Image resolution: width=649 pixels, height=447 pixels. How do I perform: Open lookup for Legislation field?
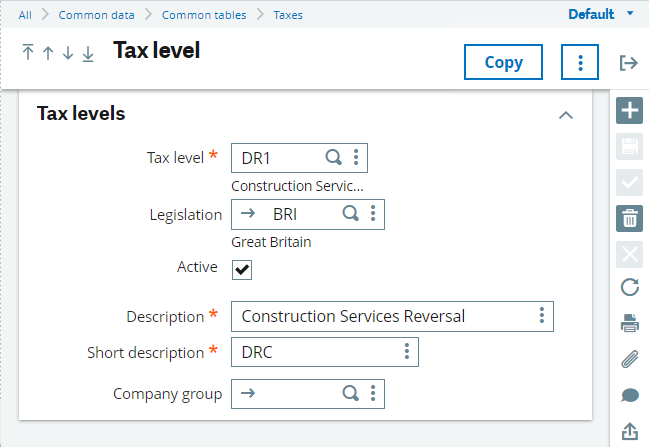point(351,214)
